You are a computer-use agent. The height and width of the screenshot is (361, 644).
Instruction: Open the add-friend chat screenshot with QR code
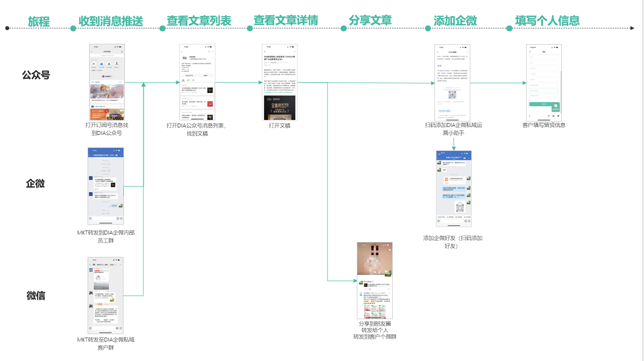(454, 189)
